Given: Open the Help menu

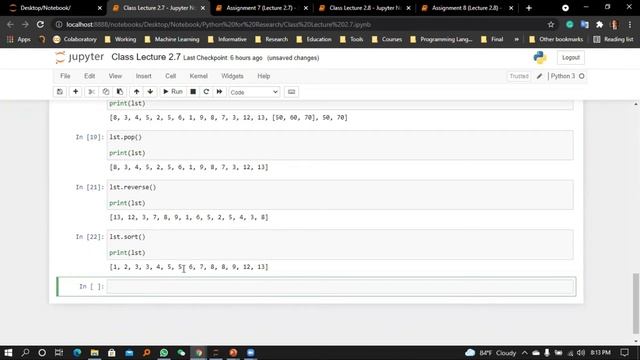Looking at the screenshot, I should pyautogui.click(x=264, y=76).
